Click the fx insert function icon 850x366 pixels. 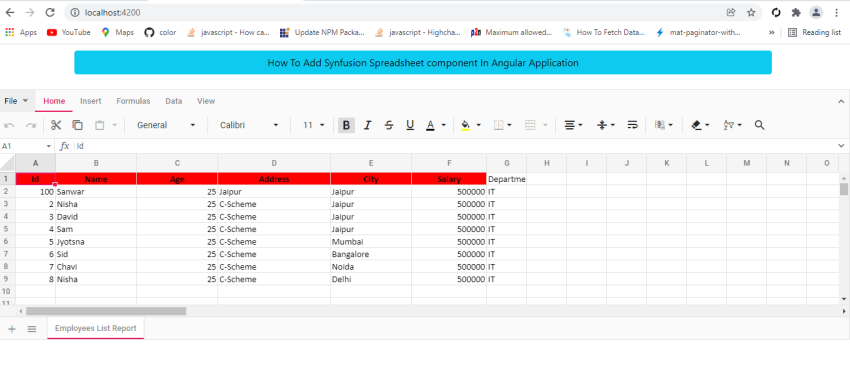click(x=65, y=146)
